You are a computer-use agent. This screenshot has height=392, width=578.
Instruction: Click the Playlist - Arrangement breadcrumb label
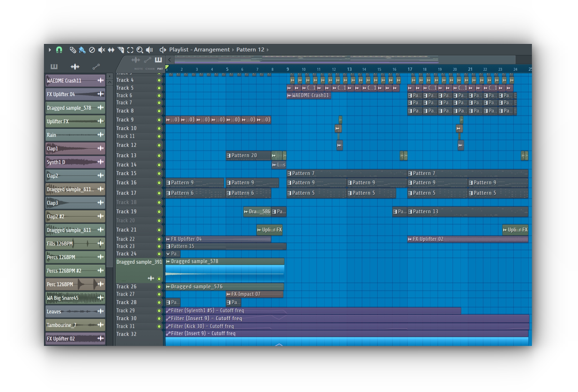199,50
